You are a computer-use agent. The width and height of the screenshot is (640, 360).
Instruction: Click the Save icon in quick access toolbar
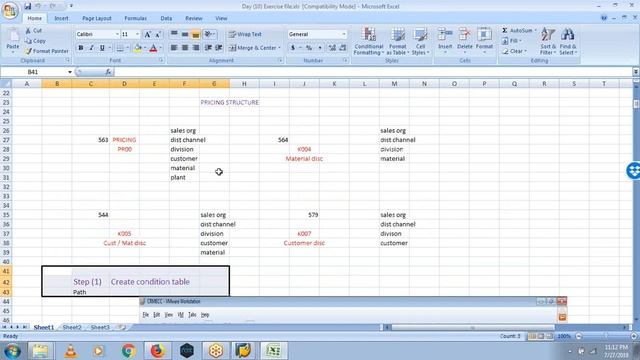click(27, 6)
